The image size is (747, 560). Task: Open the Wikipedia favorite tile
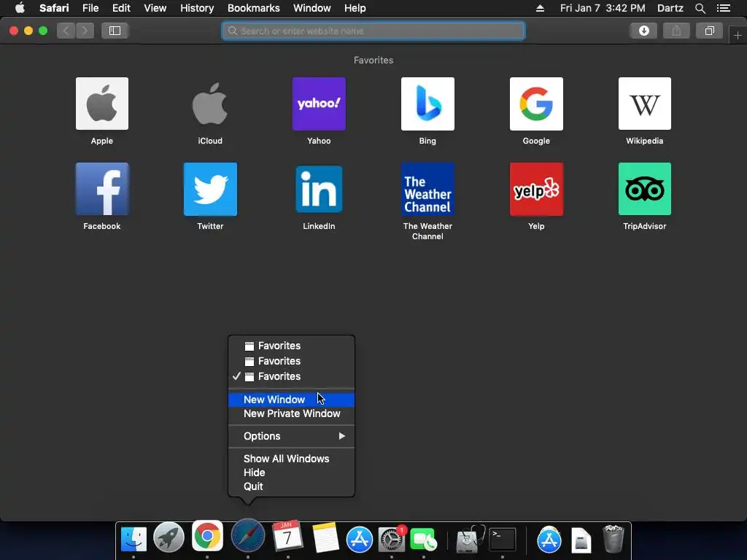[x=645, y=104]
